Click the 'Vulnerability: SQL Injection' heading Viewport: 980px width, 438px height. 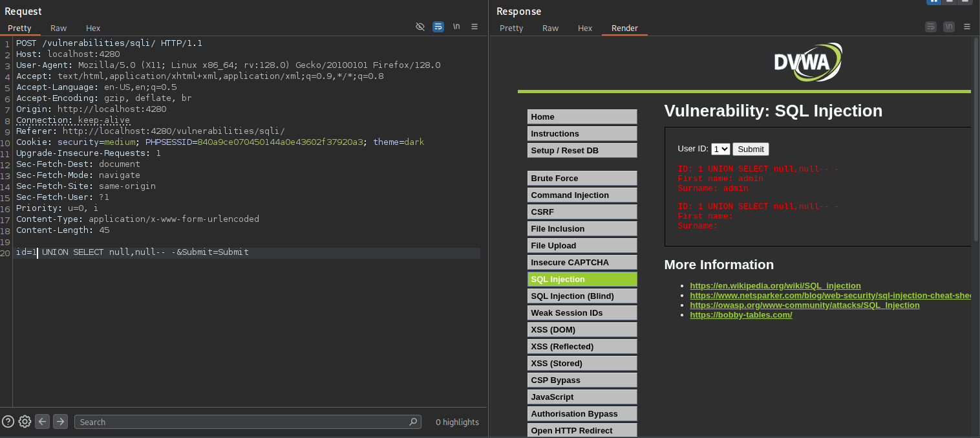click(773, 111)
